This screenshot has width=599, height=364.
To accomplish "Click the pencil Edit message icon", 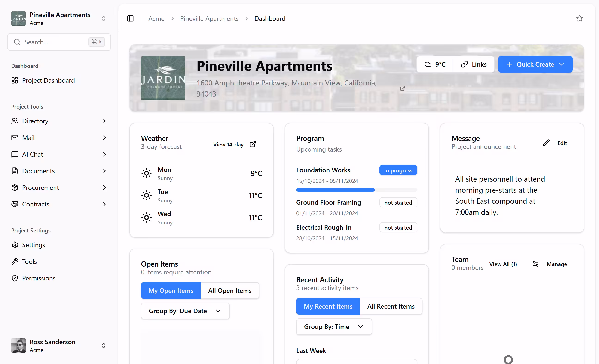I will [546, 143].
